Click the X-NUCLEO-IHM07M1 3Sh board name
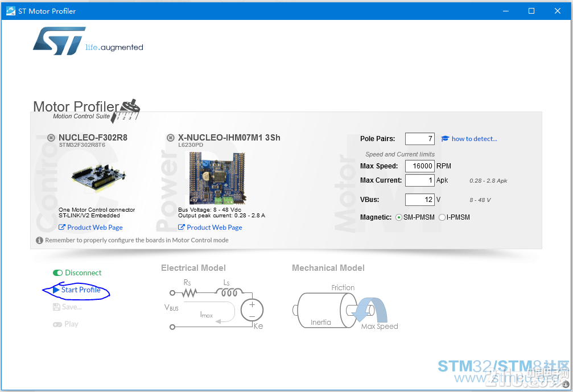Image resolution: width=573 pixels, height=392 pixels. 229,138
